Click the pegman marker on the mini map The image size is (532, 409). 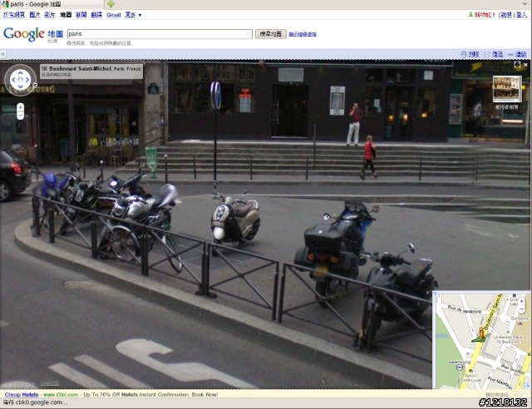pyautogui.click(x=480, y=334)
